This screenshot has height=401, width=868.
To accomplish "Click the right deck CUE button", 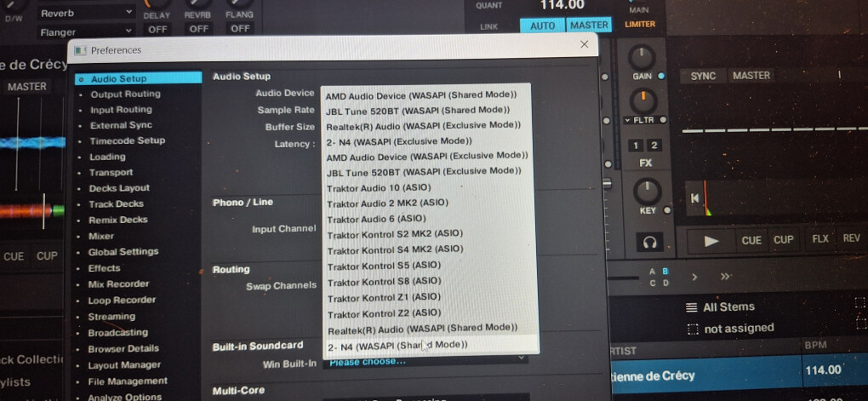I will point(751,240).
